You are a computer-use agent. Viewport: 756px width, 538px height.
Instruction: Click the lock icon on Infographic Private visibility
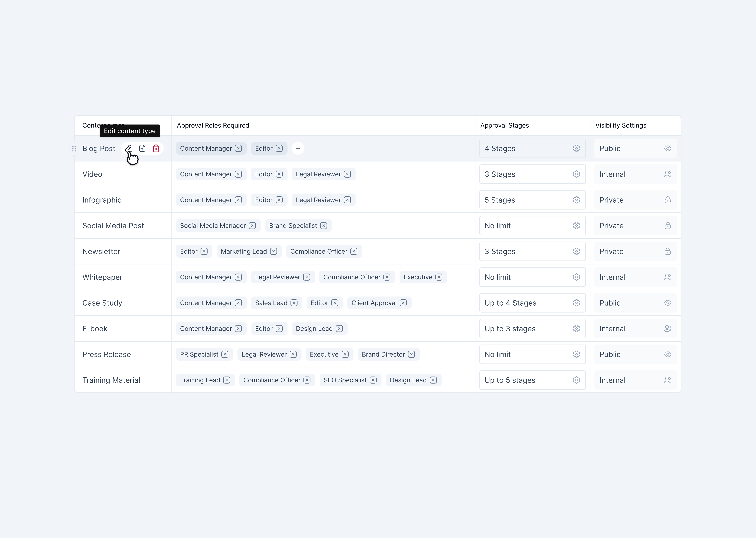tap(668, 200)
